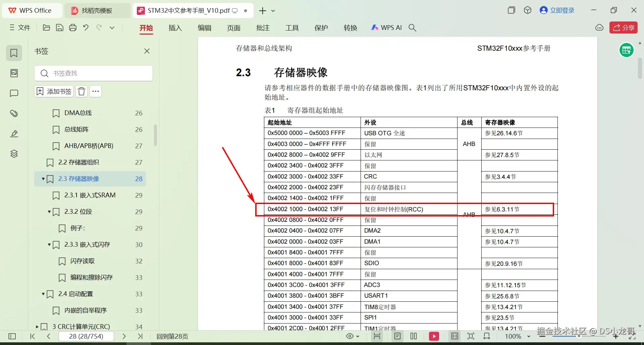Enter full screen with the expand arrows icon
The width and height of the screenshot is (644, 345).
632,337
